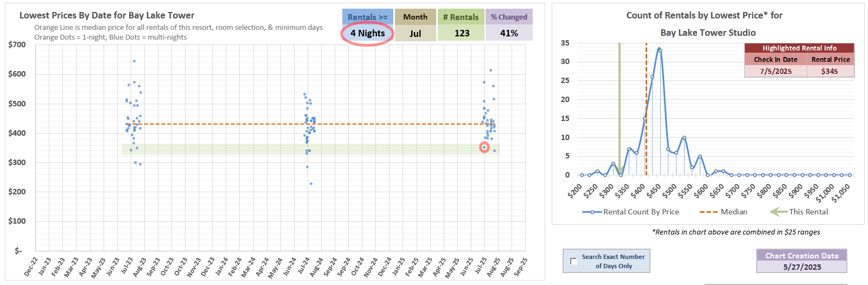Open the "Jul" month selector cell
The width and height of the screenshot is (868, 285).
415,33
